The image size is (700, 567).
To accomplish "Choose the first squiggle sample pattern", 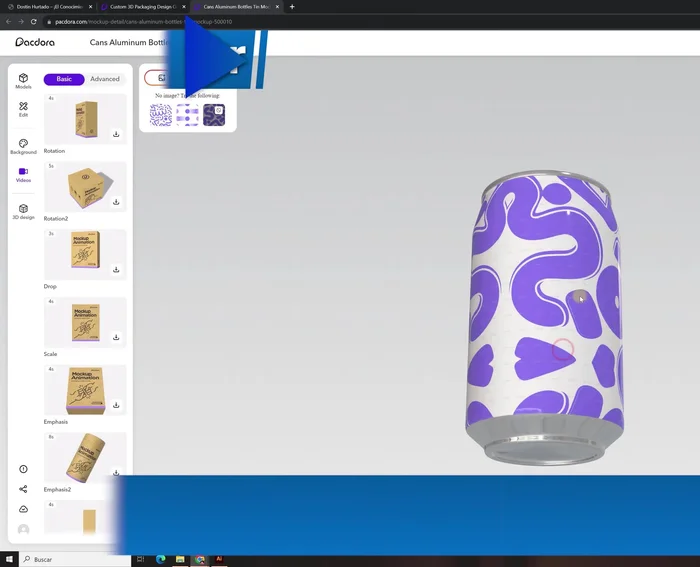I will tap(160, 115).
